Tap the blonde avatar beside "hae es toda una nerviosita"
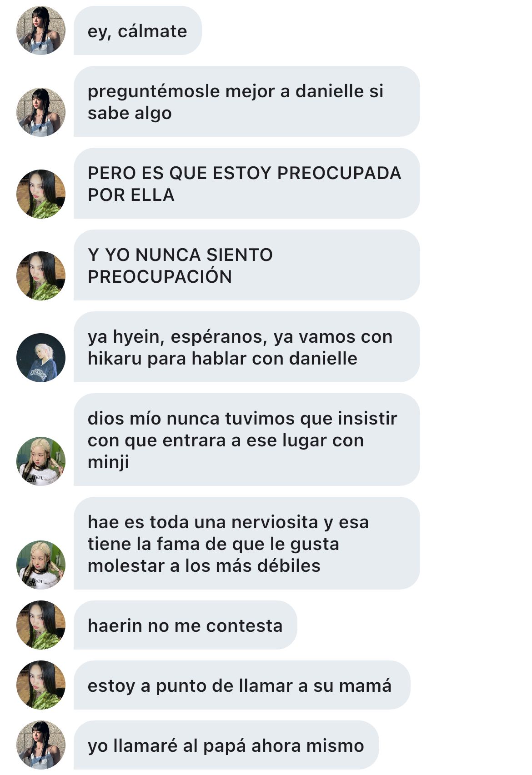 point(41,565)
